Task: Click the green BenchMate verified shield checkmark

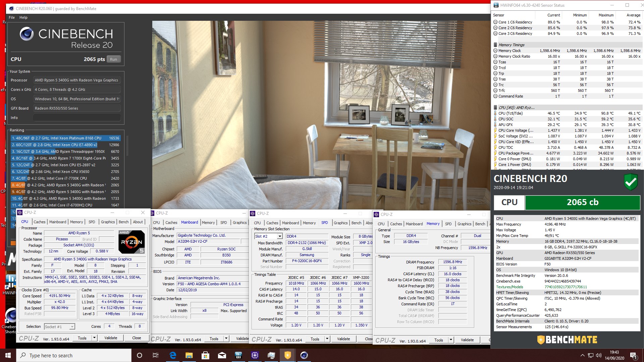Action: [x=631, y=182]
